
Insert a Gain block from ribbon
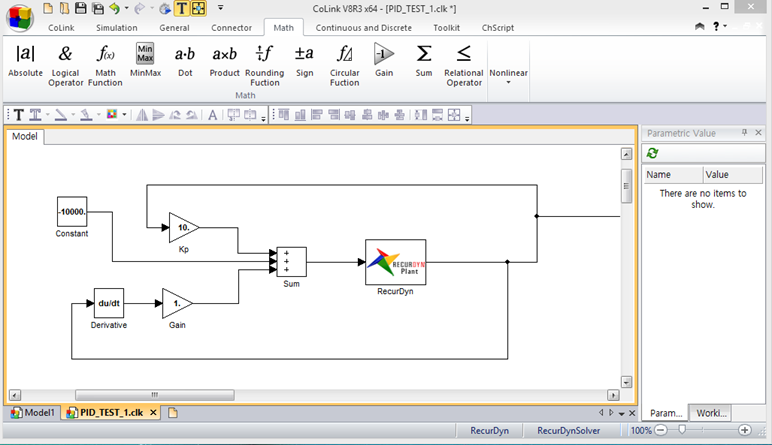point(384,61)
